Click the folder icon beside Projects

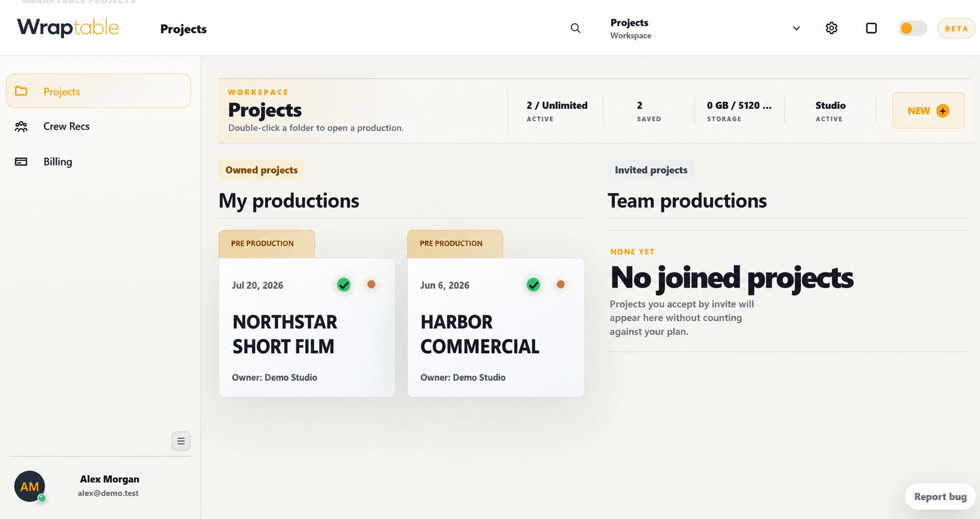click(x=21, y=91)
